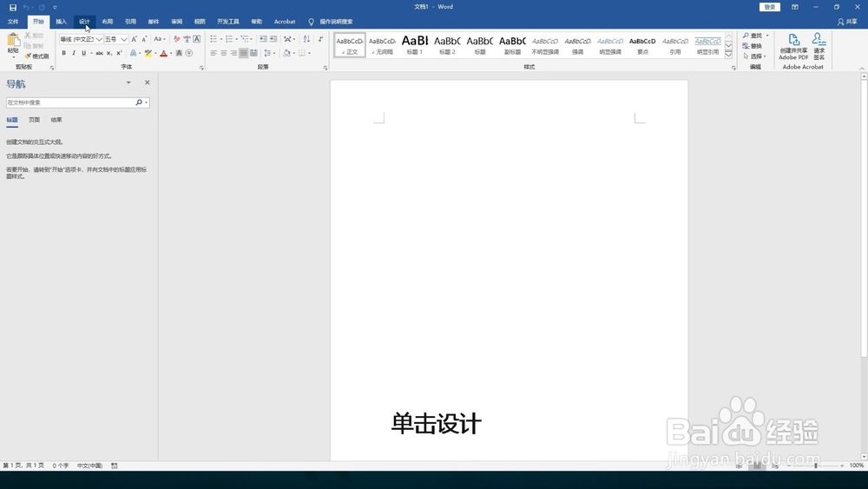Click Request Signature (请求签名) button
This screenshot has height=489, width=868.
[x=819, y=47]
